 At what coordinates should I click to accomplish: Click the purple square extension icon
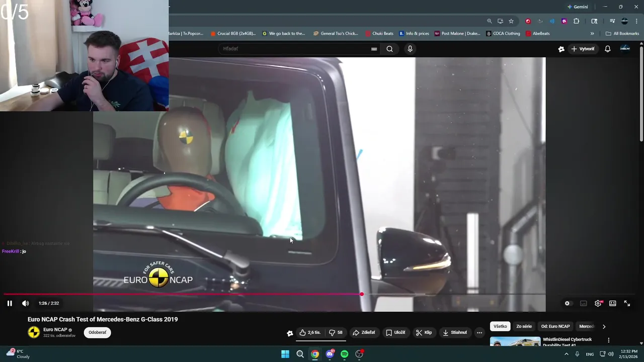pyautogui.click(x=564, y=21)
